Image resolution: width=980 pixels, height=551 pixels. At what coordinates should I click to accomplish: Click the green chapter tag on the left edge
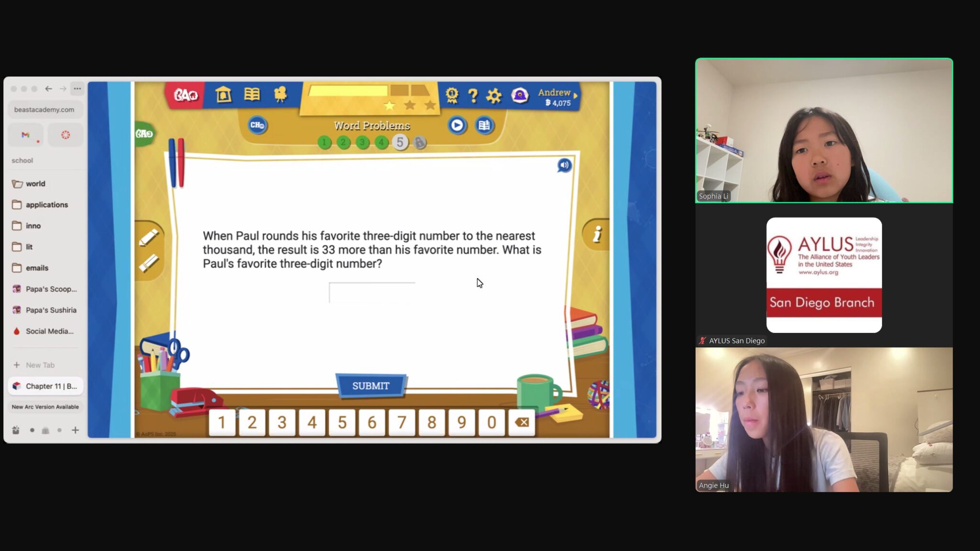point(145,134)
